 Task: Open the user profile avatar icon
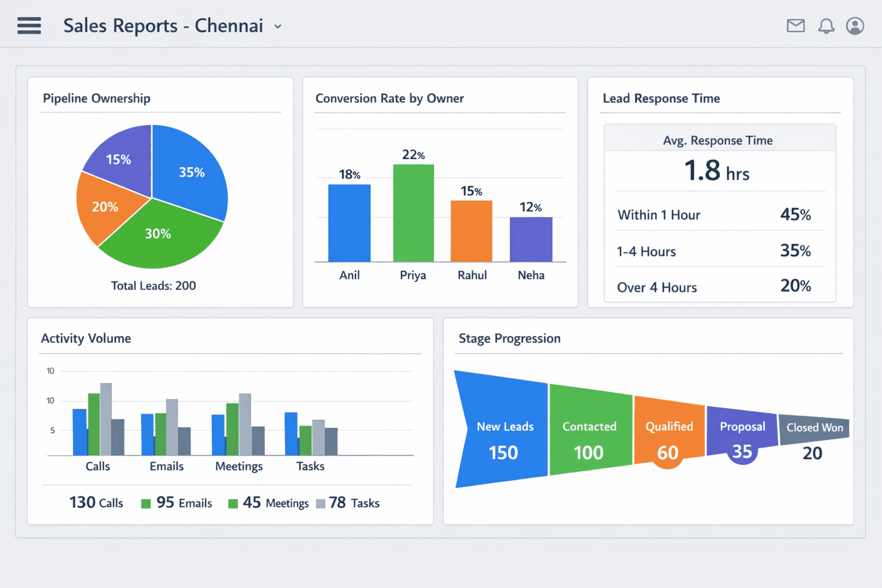(x=855, y=26)
